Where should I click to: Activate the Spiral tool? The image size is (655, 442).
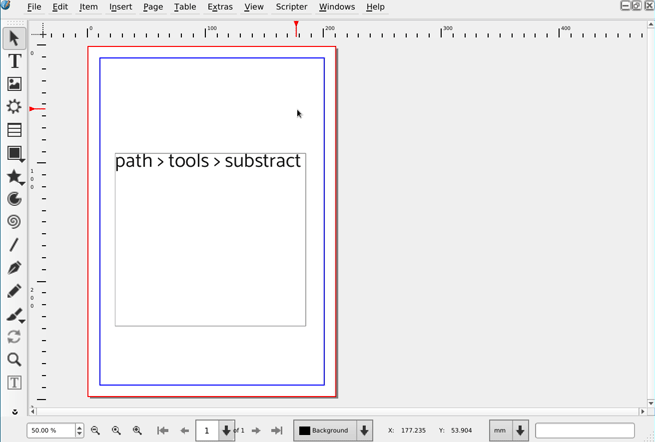coord(14,222)
